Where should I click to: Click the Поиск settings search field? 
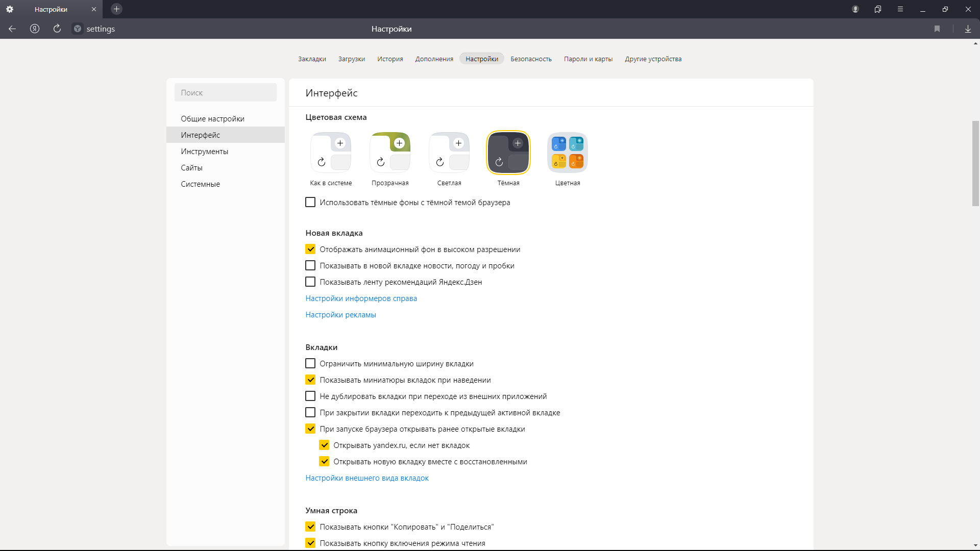pos(226,93)
